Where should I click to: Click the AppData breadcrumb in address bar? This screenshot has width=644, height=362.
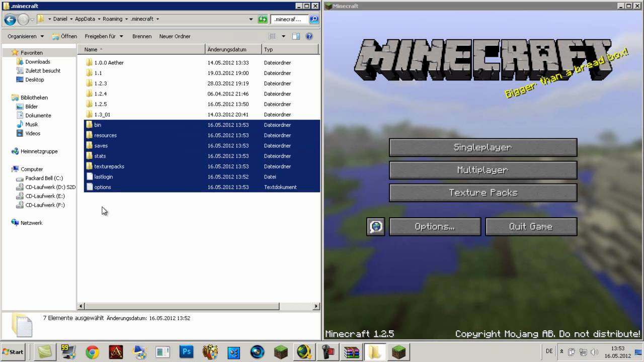[85, 19]
